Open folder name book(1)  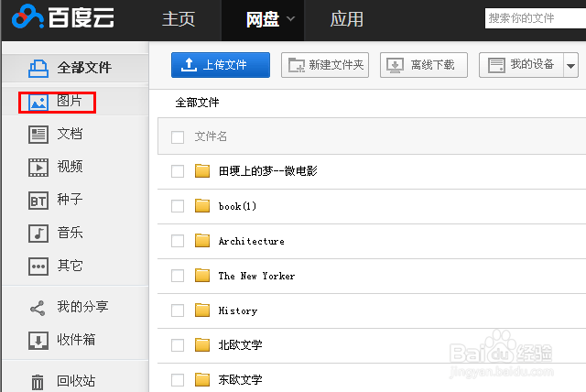click(237, 206)
